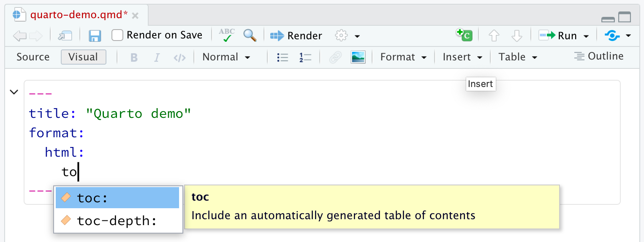Image resolution: width=644 pixels, height=242 pixels.
Task: Show document in new window icon
Action: 65,36
